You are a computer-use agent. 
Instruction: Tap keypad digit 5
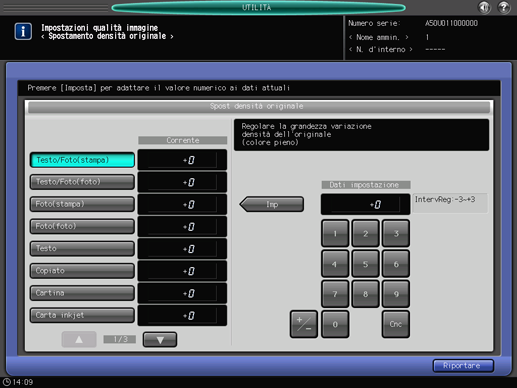click(366, 264)
